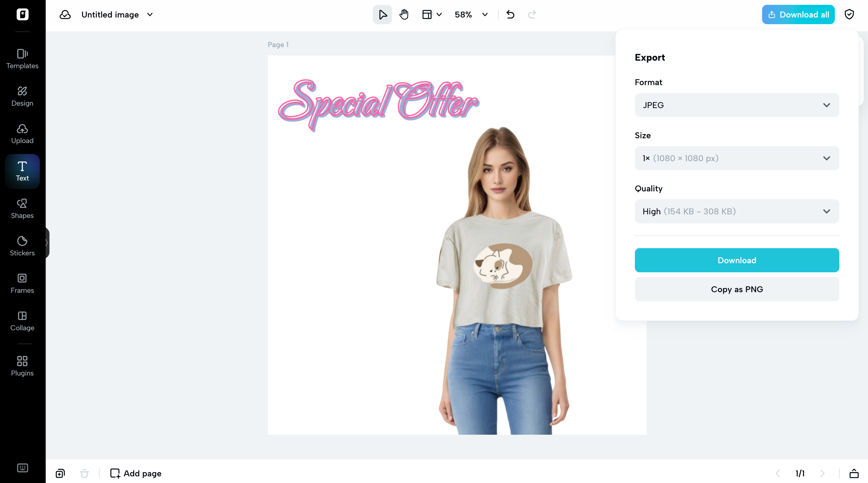The width and height of the screenshot is (868, 483).
Task: Click Copy as PNG button
Action: click(x=737, y=289)
